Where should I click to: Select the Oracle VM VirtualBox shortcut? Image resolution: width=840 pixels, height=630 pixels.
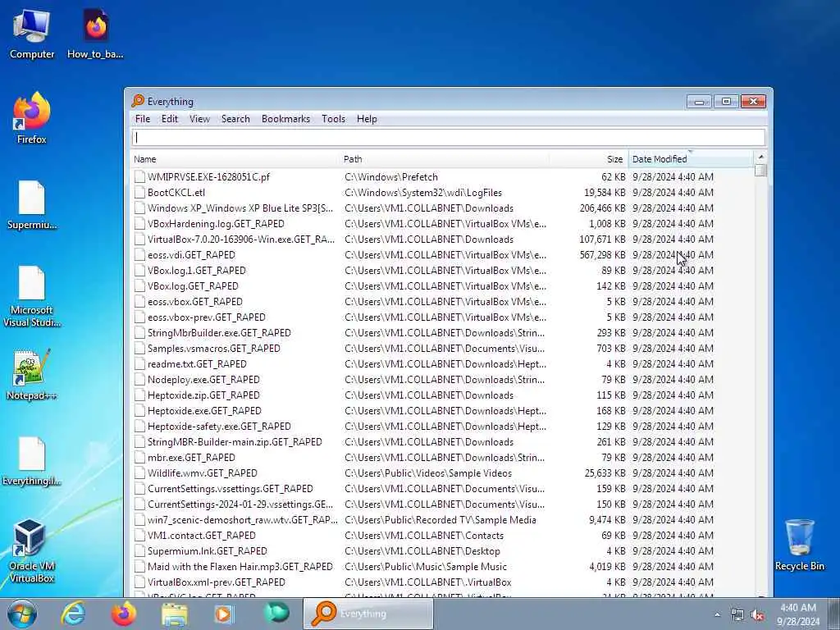[x=32, y=551]
